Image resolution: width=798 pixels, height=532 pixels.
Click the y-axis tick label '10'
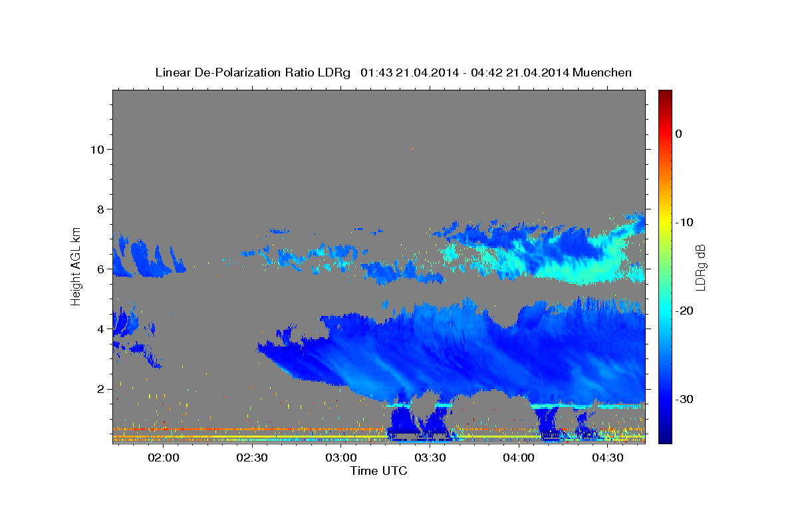click(x=97, y=149)
